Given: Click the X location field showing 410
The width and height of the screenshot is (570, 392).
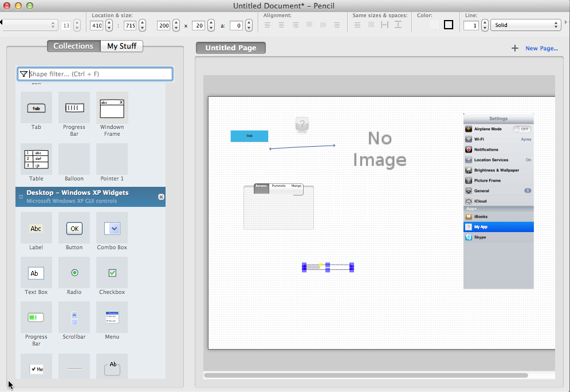Looking at the screenshot, I should click(x=97, y=25).
